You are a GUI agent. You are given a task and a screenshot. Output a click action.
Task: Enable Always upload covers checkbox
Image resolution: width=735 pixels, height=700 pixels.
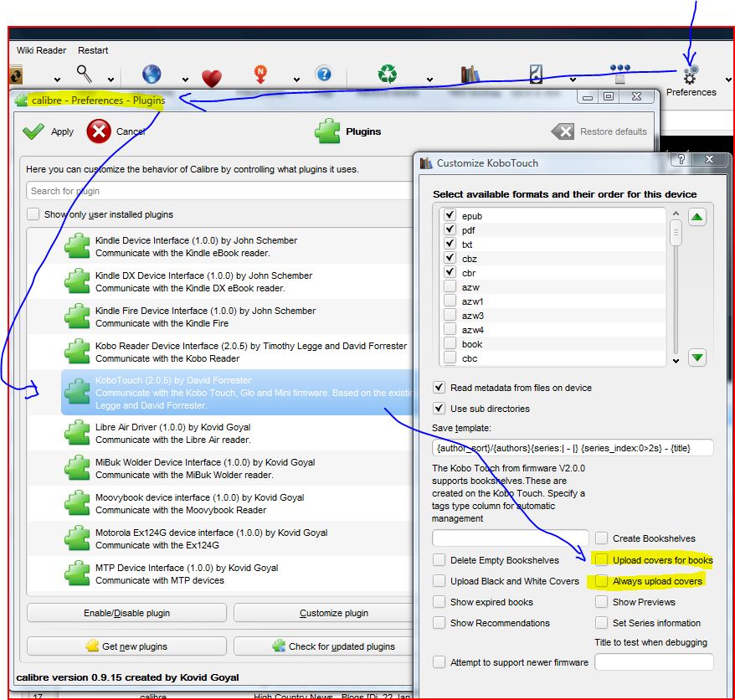601,580
